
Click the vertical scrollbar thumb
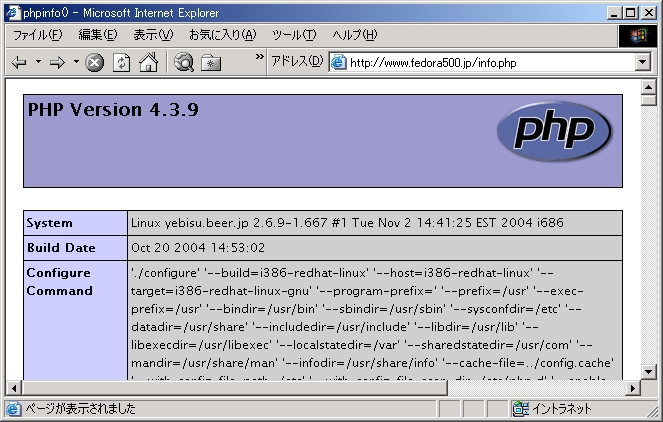pos(648,100)
